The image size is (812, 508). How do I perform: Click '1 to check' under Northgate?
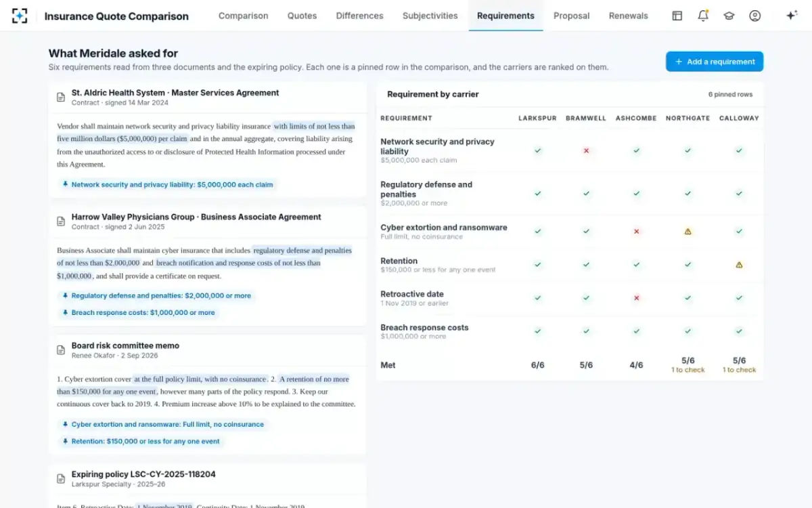click(687, 370)
